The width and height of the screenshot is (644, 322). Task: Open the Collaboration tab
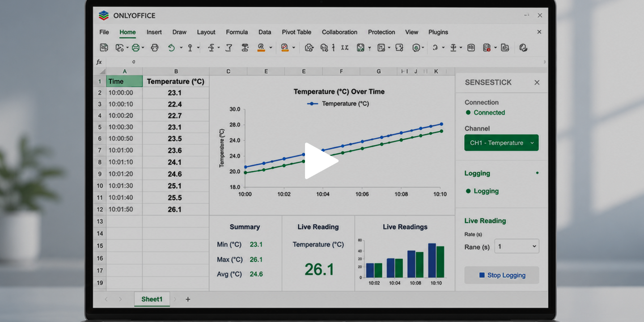tap(339, 32)
